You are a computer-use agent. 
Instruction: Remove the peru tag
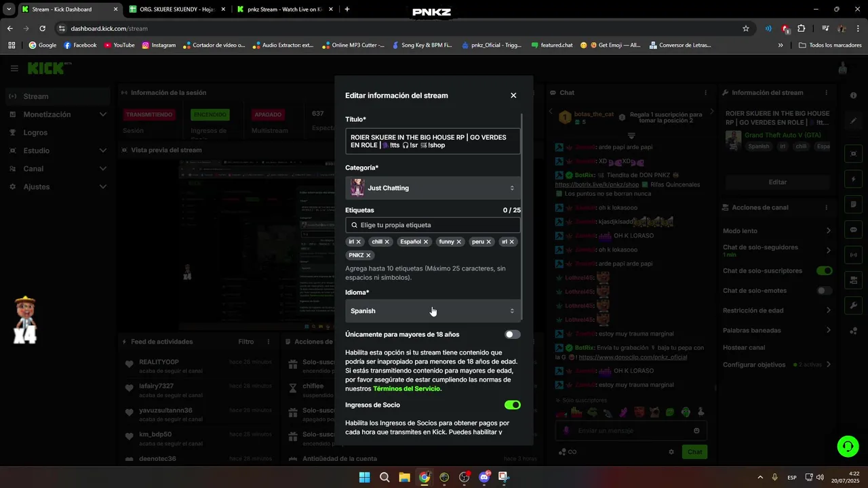488,242
